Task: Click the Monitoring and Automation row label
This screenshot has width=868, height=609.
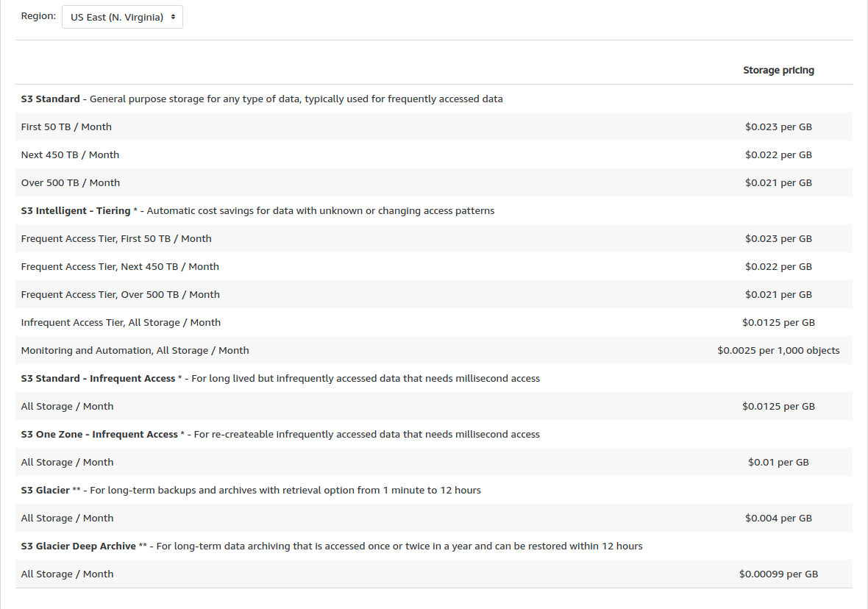Action: (x=135, y=350)
